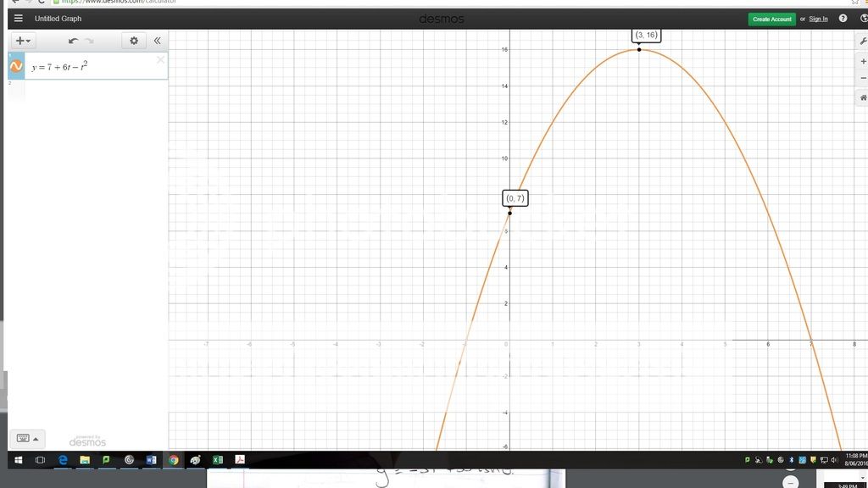Open Graph Settings wrench
Viewport: 868px width, 488px height.
click(862, 41)
